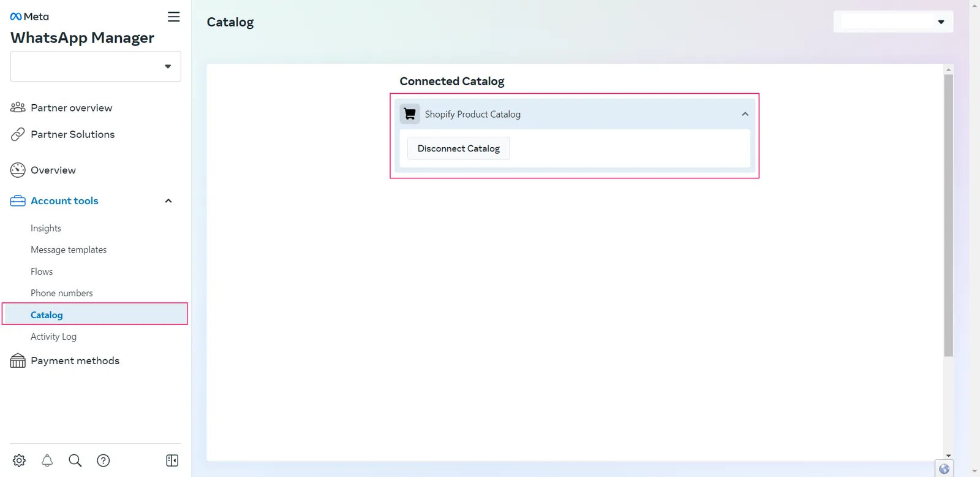Open the Help question mark icon
Image resolution: width=980 pixels, height=477 pixels.
click(x=104, y=460)
